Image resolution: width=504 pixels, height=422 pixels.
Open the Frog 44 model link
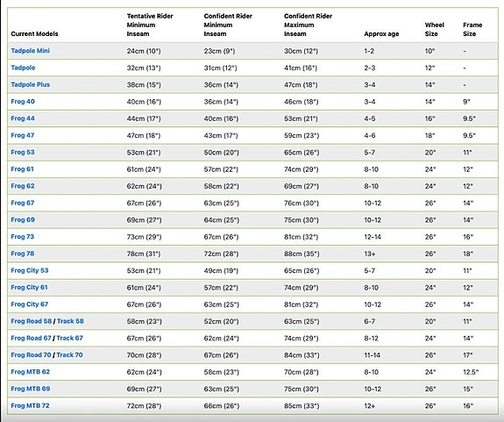pyautogui.click(x=23, y=118)
